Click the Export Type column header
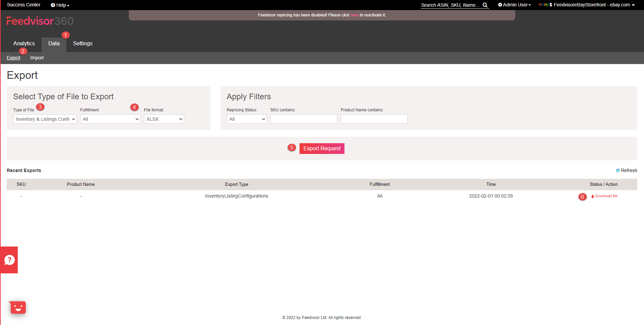 (237, 184)
